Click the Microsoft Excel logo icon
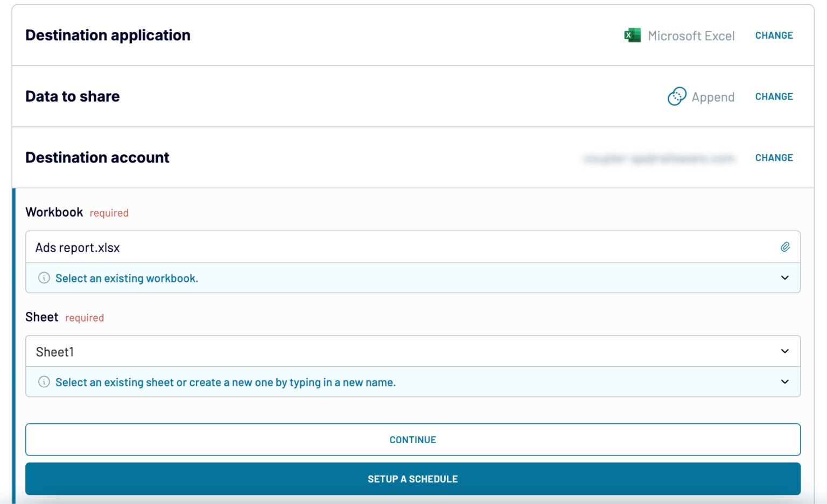The height and width of the screenshot is (504, 827). tap(632, 36)
